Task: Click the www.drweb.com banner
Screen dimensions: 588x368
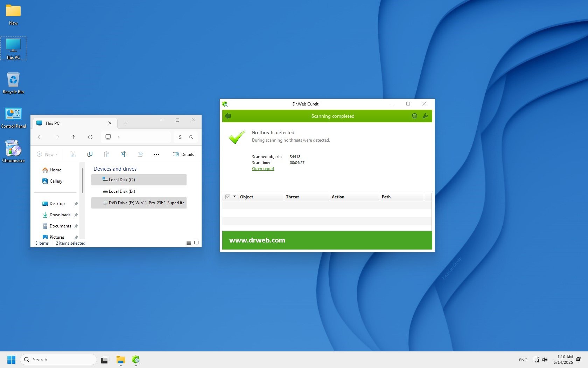Action: pos(257,240)
